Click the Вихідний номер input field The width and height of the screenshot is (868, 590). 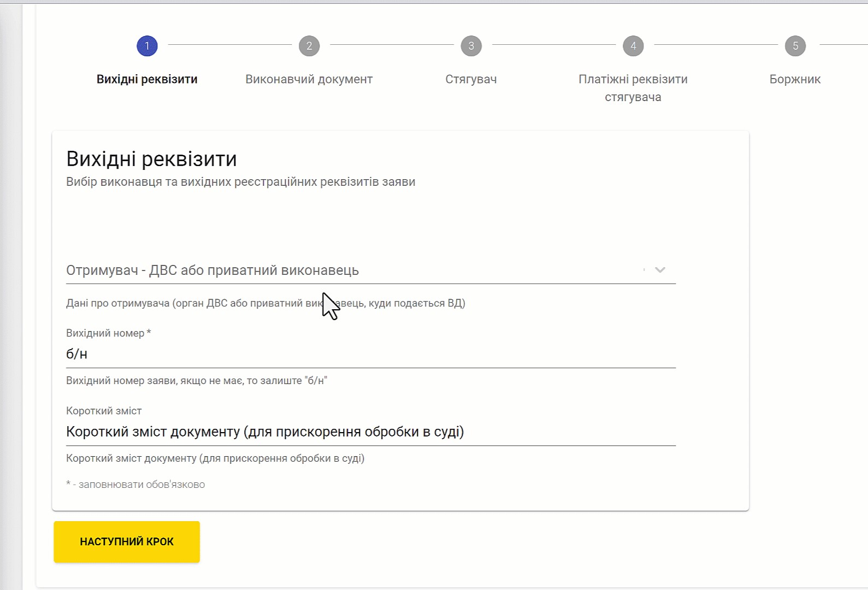coord(370,354)
